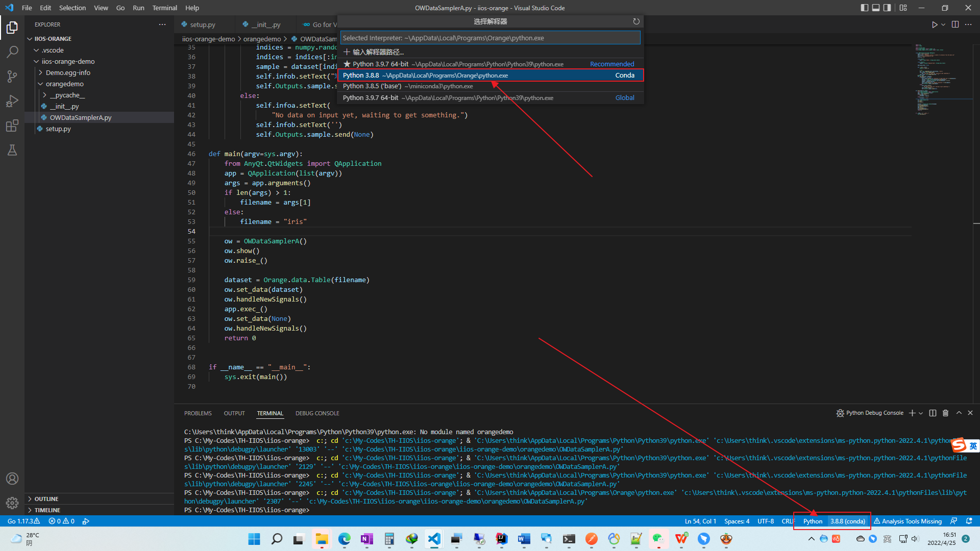Open Explorer views and more actions ellipsis

[162, 24]
